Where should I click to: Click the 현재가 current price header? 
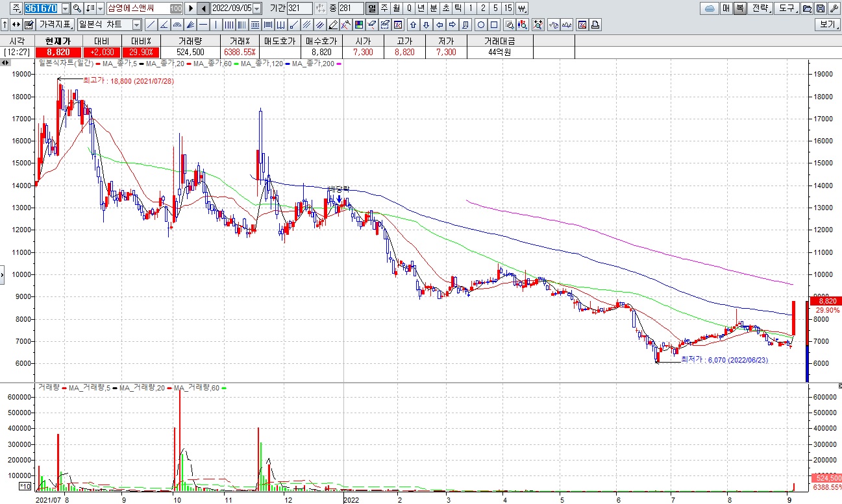tap(58, 41)
